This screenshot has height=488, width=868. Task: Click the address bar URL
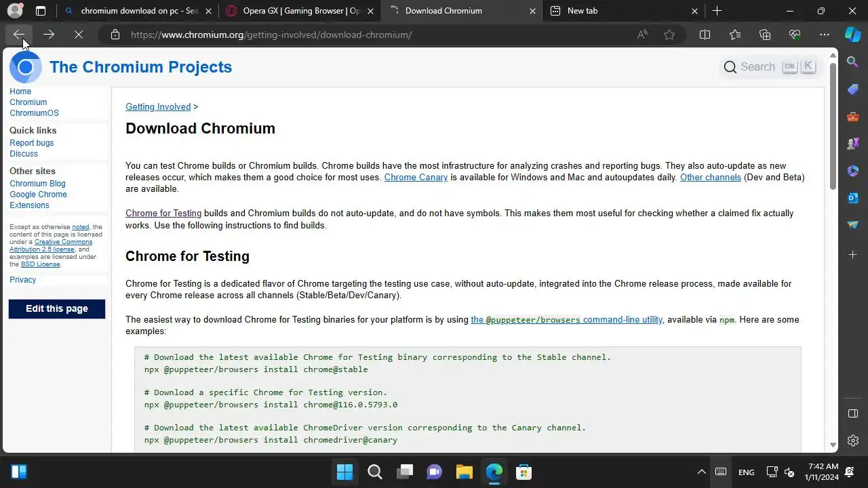271,35
